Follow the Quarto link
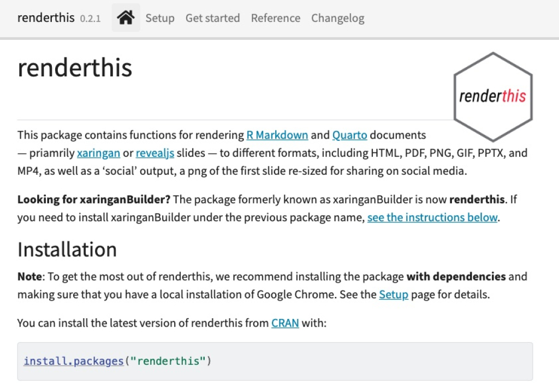 (349, 135)
